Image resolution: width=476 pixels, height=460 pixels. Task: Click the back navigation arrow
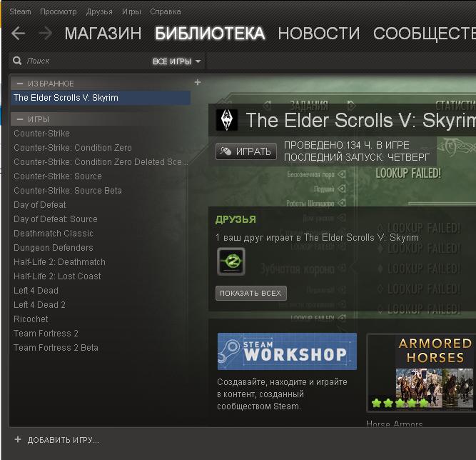pyautogui.click(x=19, y=33)
